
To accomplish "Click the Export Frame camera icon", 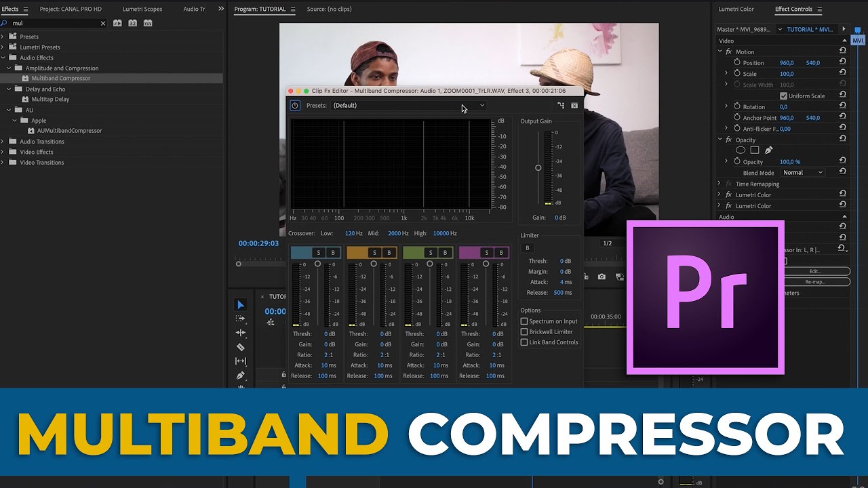I will click(601, 277).
